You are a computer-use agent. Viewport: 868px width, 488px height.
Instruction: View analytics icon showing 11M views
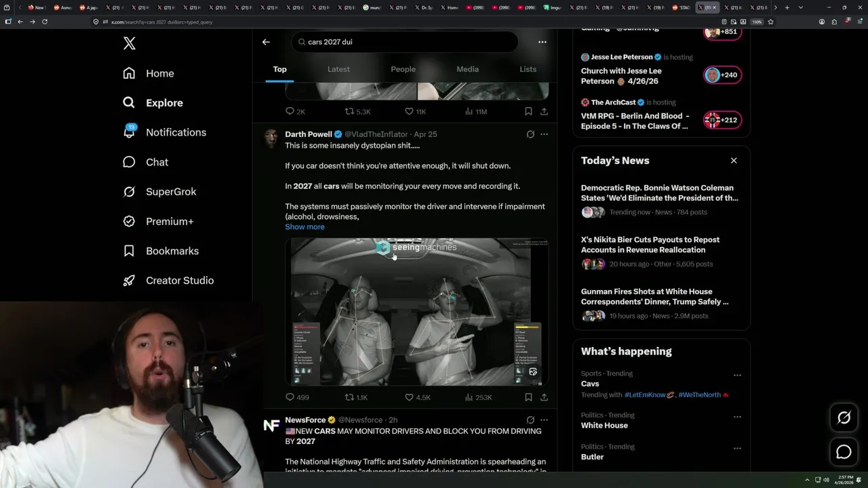coord(469,112)
